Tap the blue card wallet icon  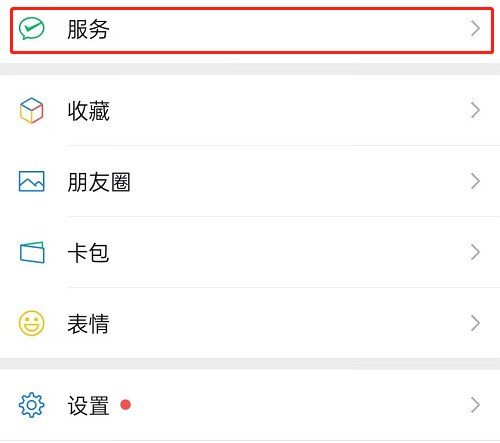click(x=32, y=252)
